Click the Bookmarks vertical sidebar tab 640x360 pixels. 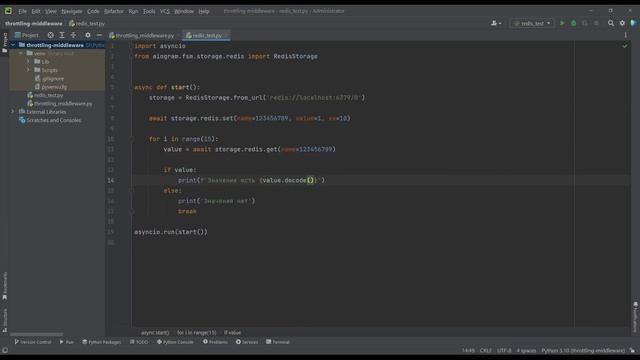click(4, 286)
